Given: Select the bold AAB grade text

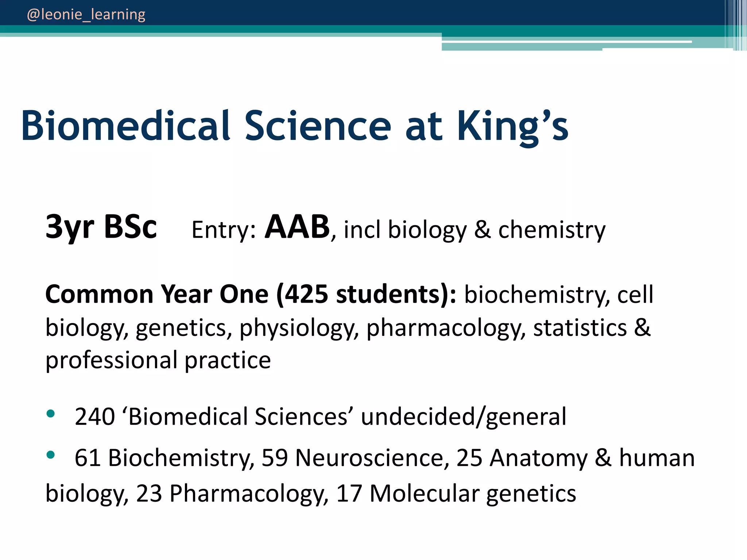Looking at the screenshot, I should click(297, 227).
